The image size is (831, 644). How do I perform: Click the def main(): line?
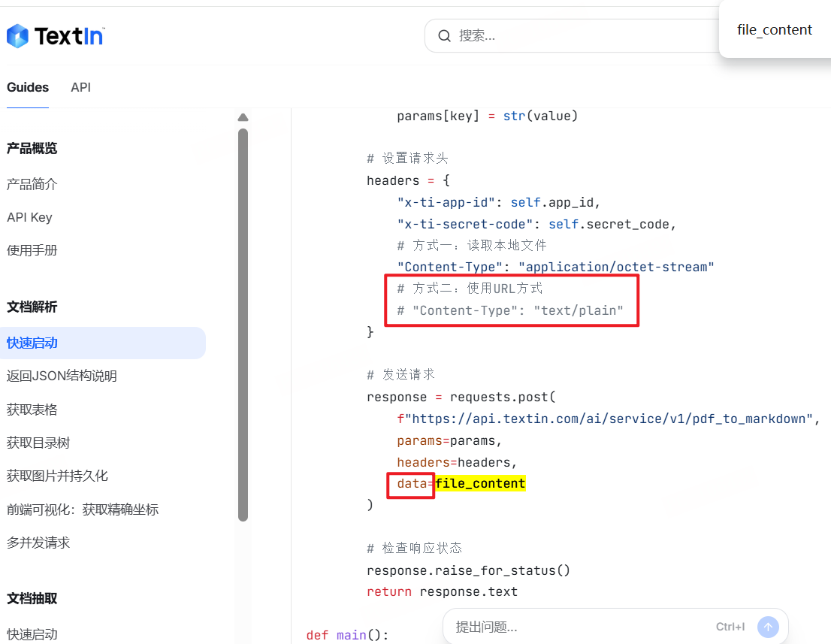tap(348, 635)
